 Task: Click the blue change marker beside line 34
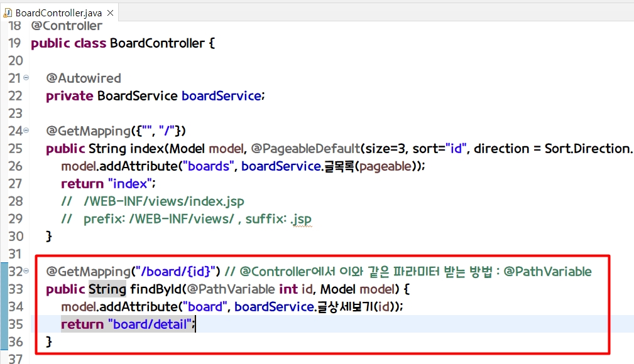click(x=4, y=307)
